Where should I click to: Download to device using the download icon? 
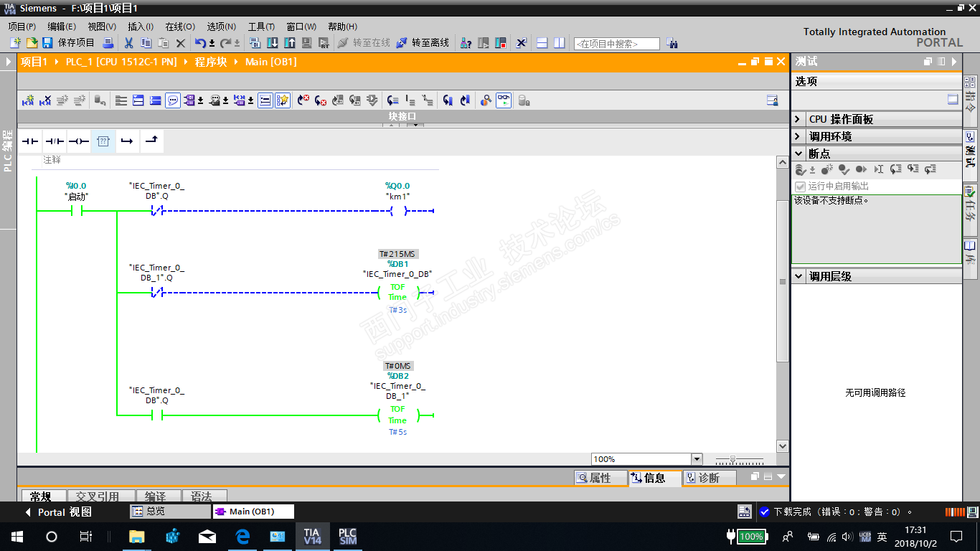(273, 43)
